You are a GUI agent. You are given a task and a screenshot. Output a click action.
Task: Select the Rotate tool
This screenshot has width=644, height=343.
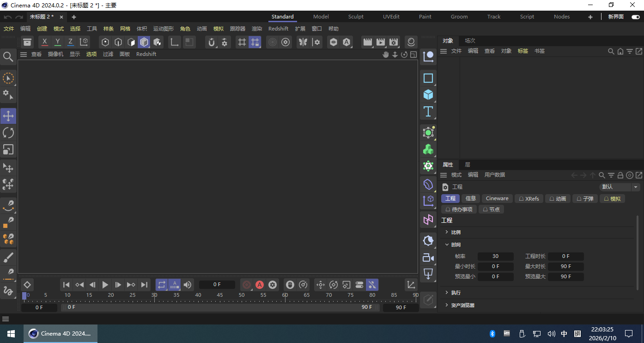pos(8,133)
